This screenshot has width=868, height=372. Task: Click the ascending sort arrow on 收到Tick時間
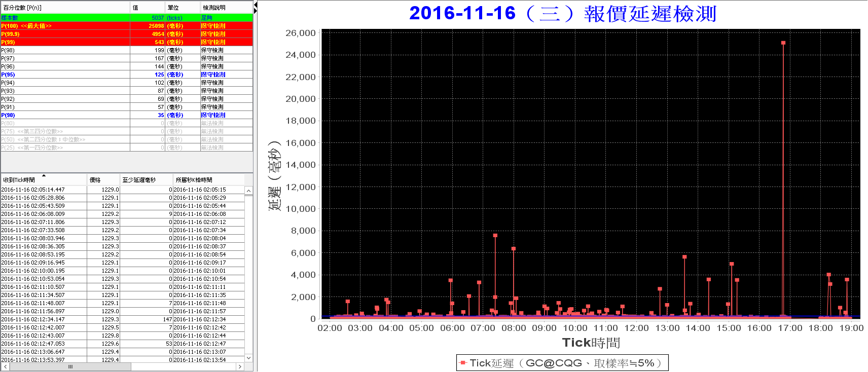[44, 176]
